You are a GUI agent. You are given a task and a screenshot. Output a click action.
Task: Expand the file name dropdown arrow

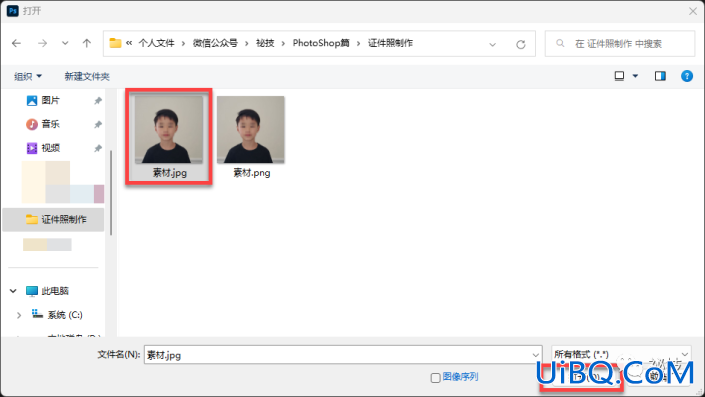[535, 355]
